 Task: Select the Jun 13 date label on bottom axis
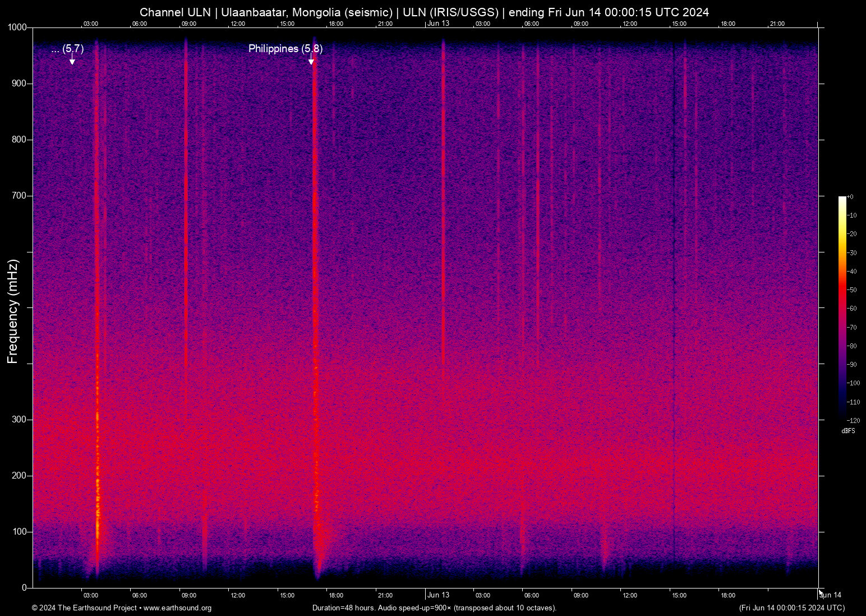[439, 595]
